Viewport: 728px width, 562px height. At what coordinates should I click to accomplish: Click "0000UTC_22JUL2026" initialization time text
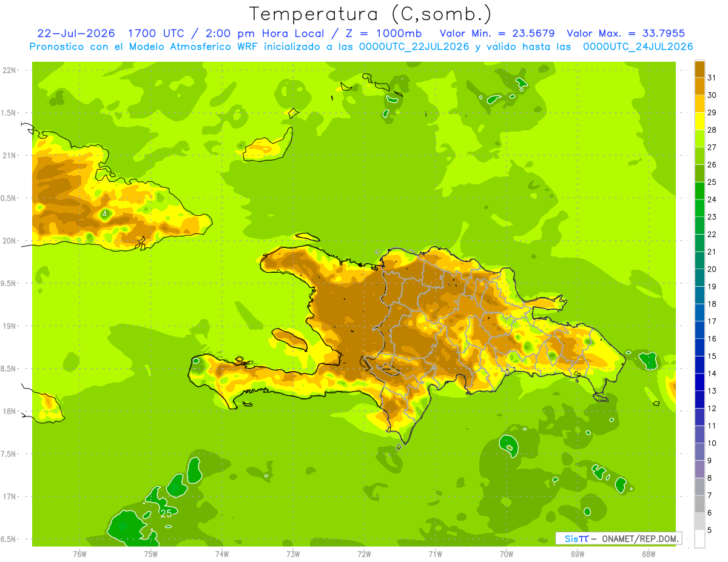click(414, 47)
